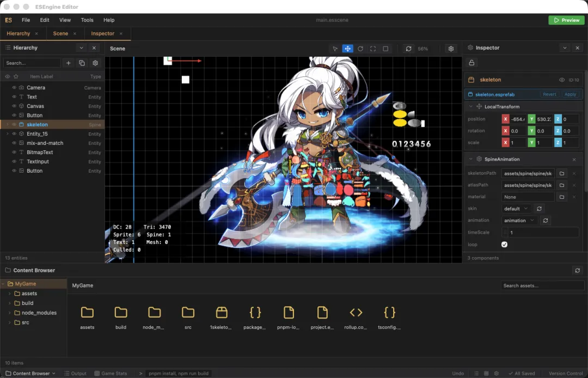588x378 pixels.
Task: Open Hierarchy settings gear icon
Action: 95,63
